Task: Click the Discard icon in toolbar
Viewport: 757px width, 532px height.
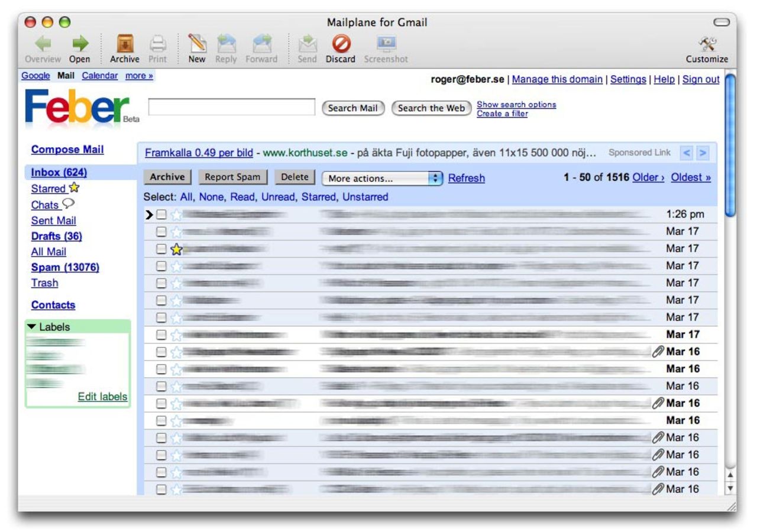Action: 340,44
